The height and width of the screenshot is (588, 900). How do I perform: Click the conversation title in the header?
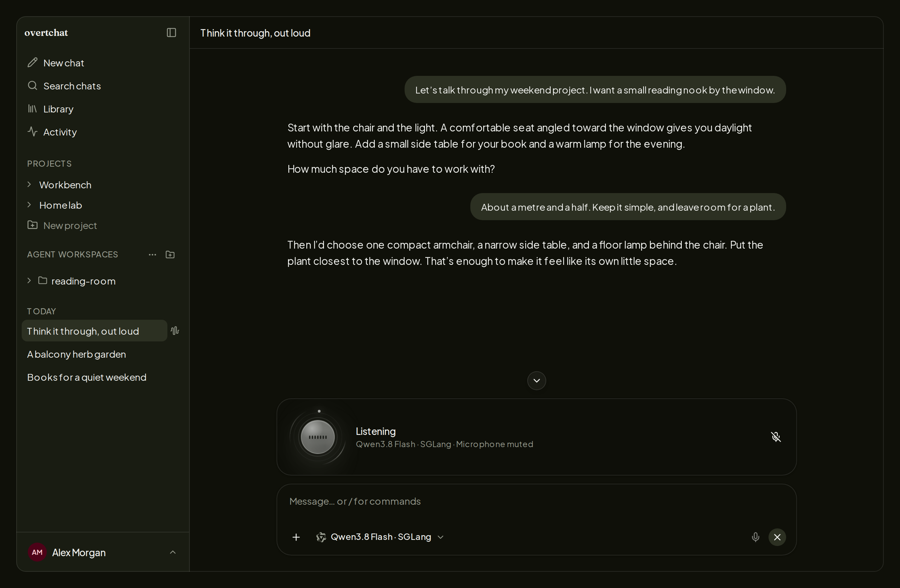tap(255, 33)
